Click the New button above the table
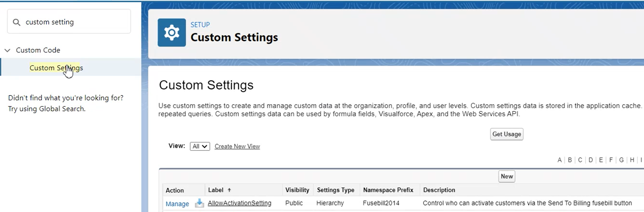The image size is (644, 212). [507, 176]
